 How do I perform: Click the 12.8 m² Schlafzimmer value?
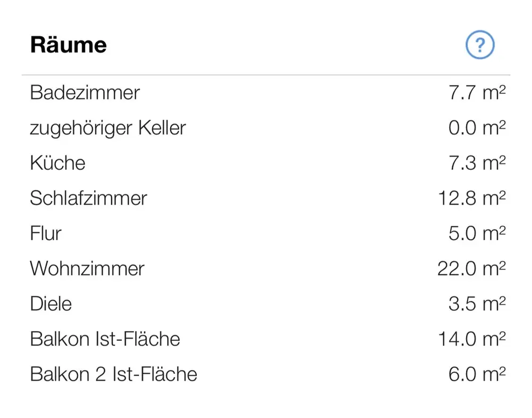click(x=471, y=198)
